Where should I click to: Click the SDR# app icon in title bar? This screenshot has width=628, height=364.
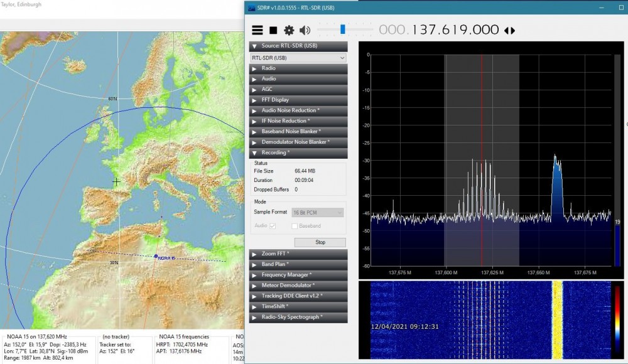252,8
